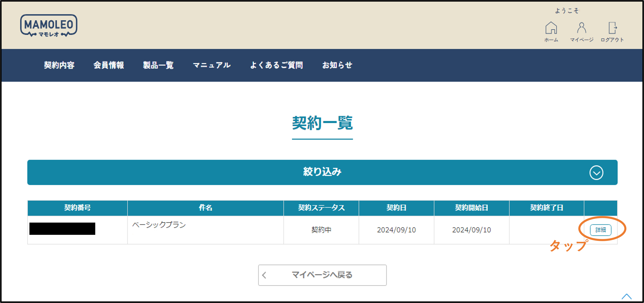Image resolution: width=644 pixels, height=303 pixels.
Task: Click the 契約開始日 column header
Action: coord(472,207)
